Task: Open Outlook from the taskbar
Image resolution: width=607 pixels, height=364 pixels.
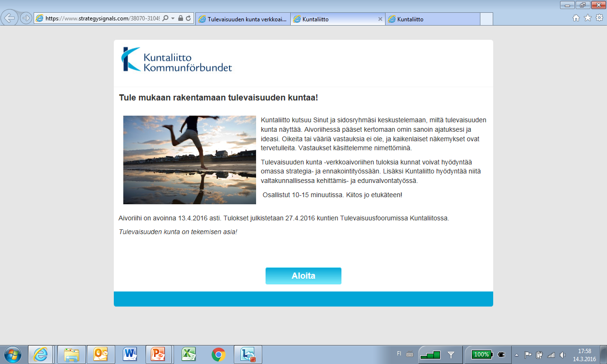Action: (101, 355)
